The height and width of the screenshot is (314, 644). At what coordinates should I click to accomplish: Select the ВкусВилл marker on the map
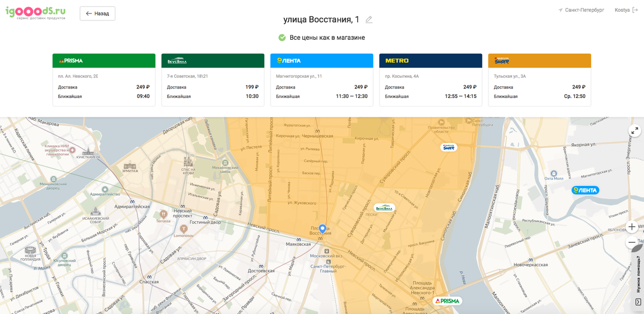point(384,208)
